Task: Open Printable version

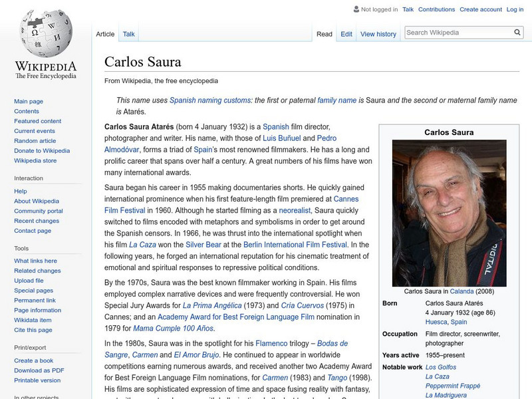Action: coord(37,380)
